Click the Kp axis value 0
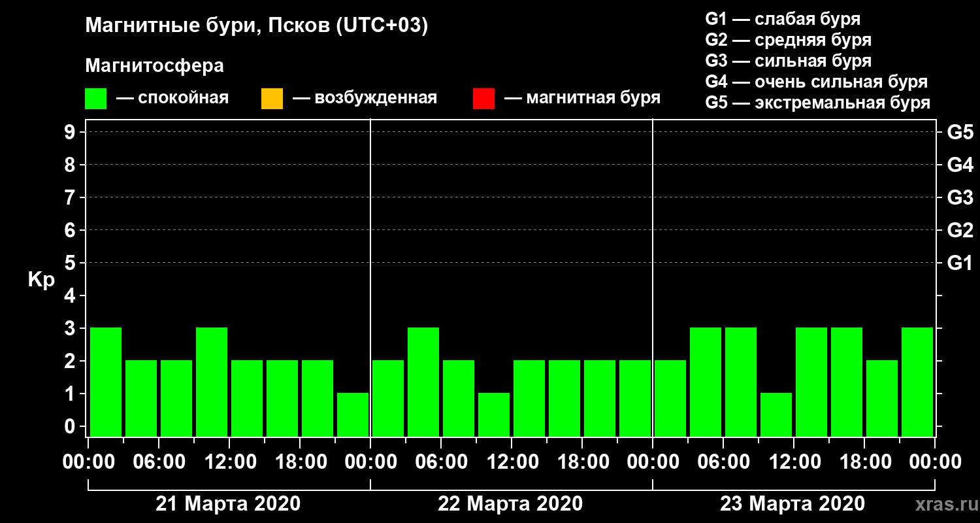Screen dimensions: 980x523 coord(71,426)
